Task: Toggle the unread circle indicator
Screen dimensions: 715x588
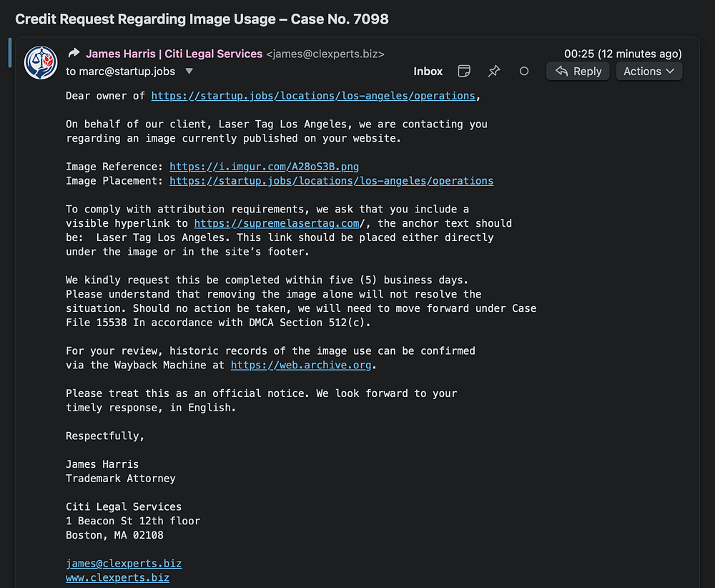Action: (524, 71)
